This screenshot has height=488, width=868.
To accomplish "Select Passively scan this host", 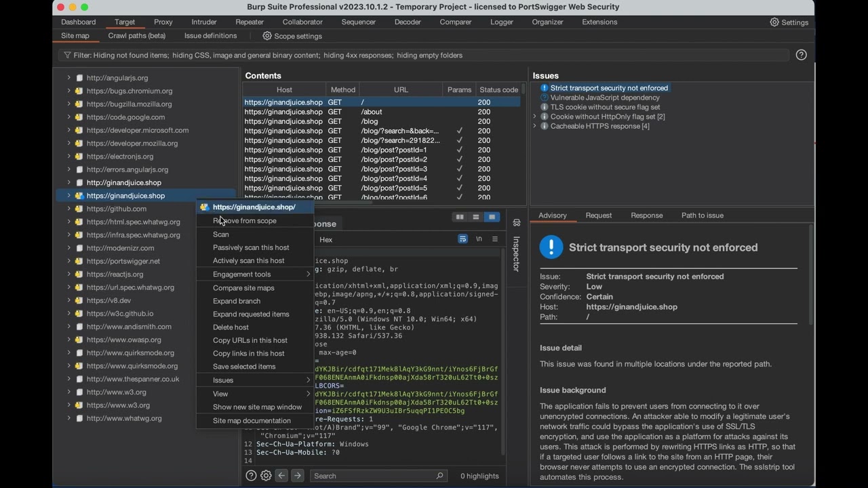I will point(255,247).
